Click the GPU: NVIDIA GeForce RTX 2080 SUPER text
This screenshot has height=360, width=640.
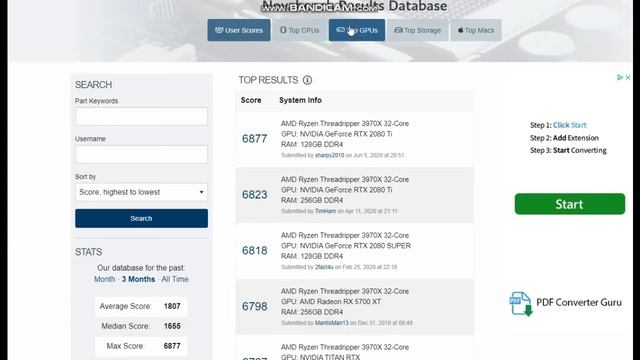click(x=346, y=246)
